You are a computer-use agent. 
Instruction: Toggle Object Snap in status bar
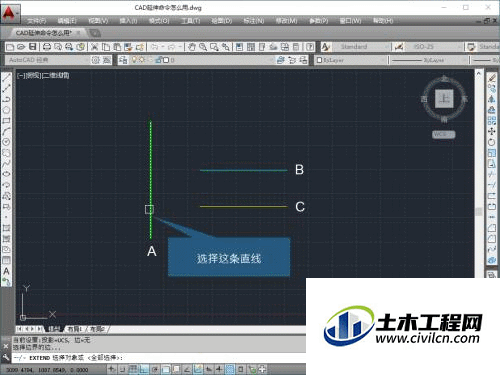166,369
